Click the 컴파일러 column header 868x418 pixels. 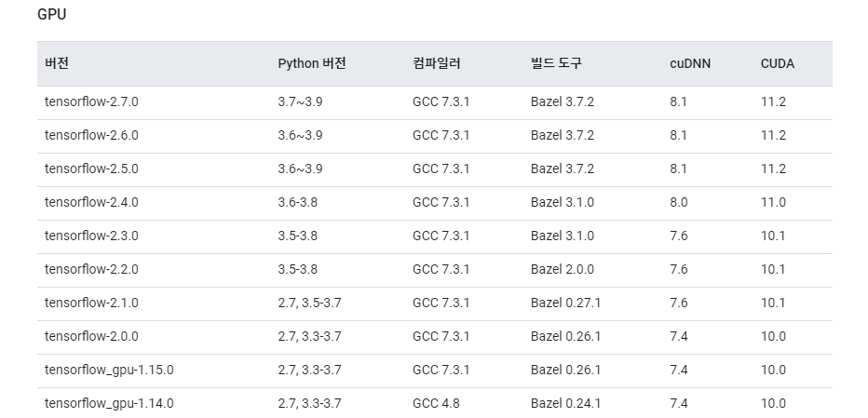(x=436, y=63)
